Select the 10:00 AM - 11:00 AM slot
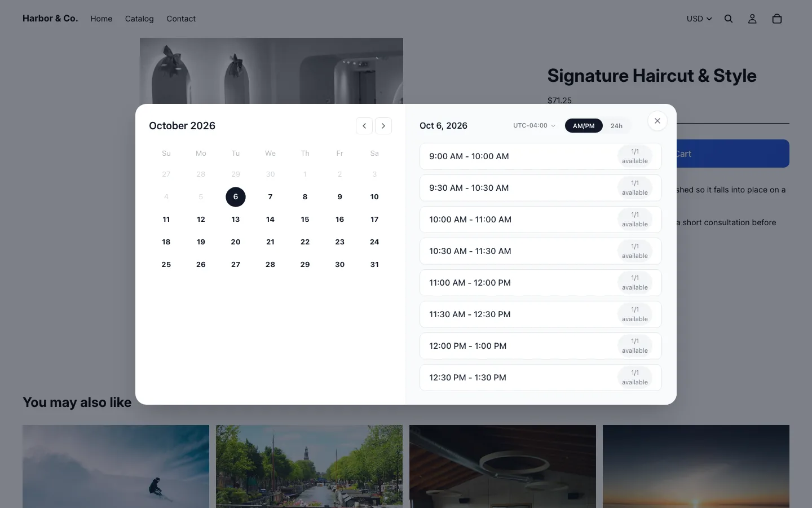The image size is (812, 508). coord(541,220)
